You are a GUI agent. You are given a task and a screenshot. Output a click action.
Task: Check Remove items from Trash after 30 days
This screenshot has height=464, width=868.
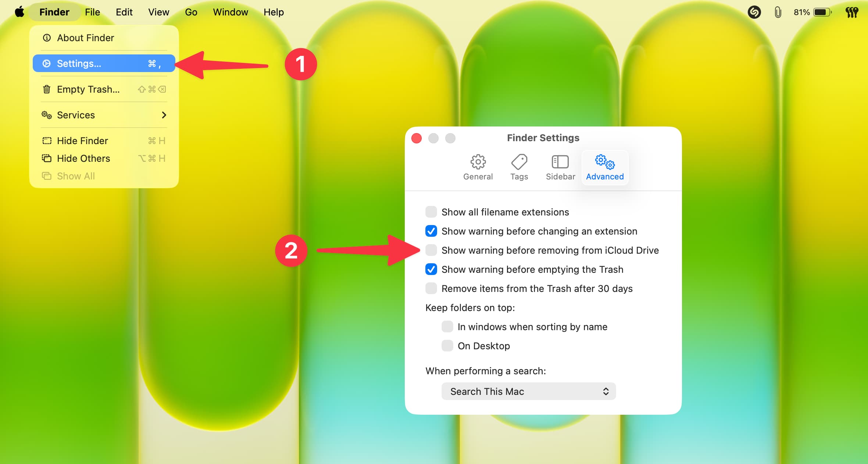431,289
